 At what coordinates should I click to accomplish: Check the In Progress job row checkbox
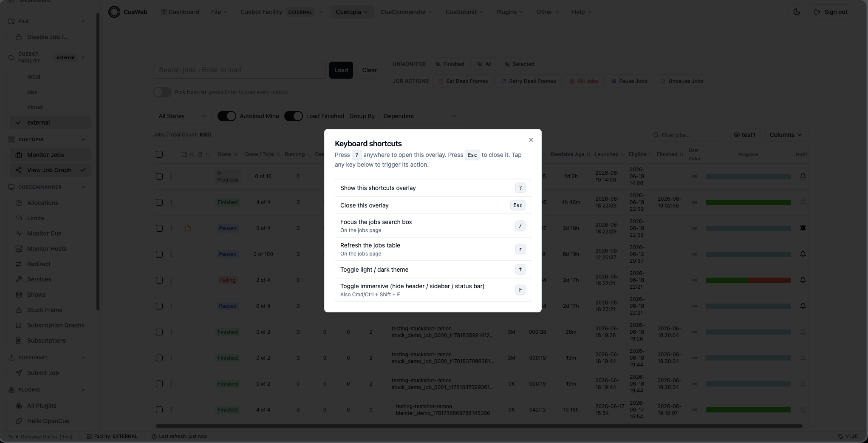159,176
